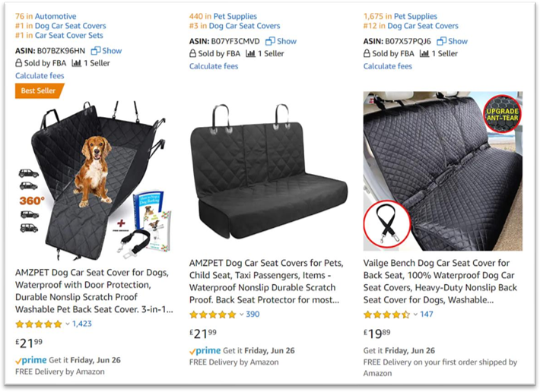Expand the rating dropdown next to 1,423 reviews

[x=68, y=324]
